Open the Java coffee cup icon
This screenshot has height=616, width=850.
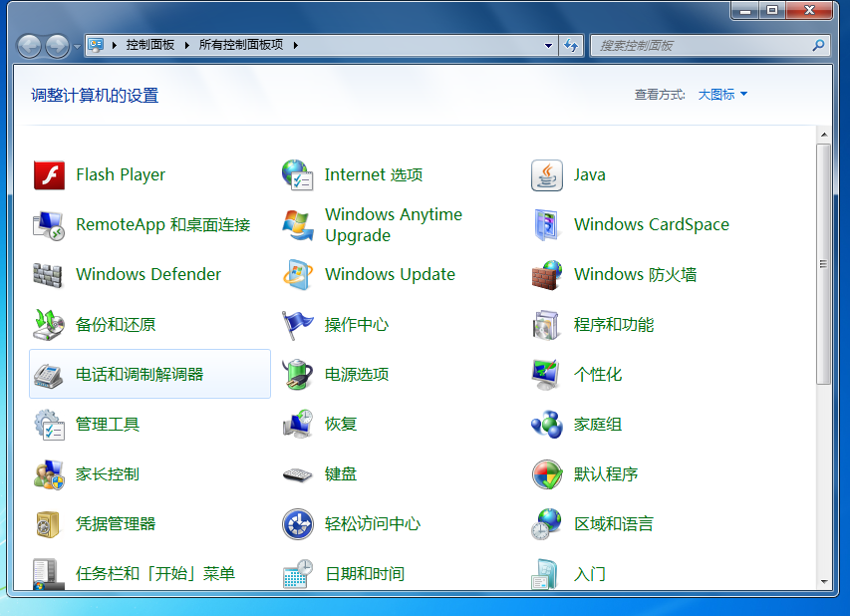point(546,175)
